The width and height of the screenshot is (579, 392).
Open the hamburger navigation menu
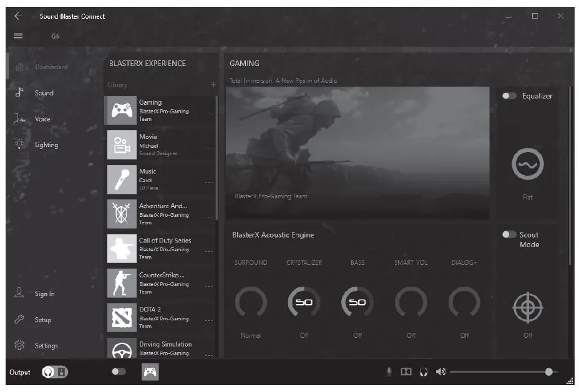click(18, 36)
